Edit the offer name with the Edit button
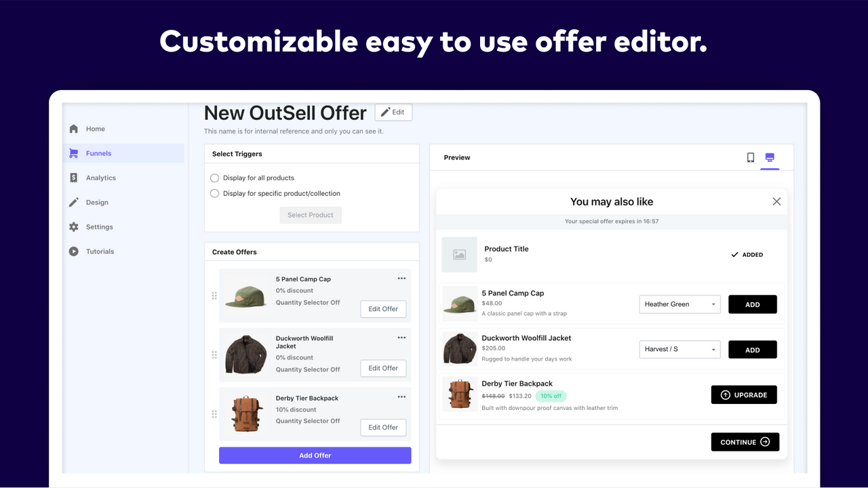 click(x=393, y=112)
